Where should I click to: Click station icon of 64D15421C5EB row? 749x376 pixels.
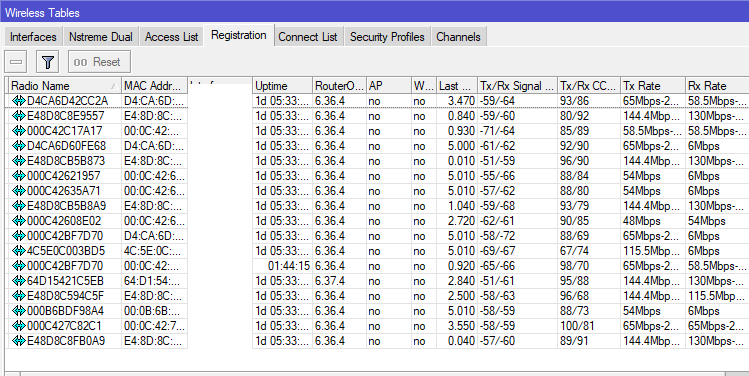[x=19, y=281]
